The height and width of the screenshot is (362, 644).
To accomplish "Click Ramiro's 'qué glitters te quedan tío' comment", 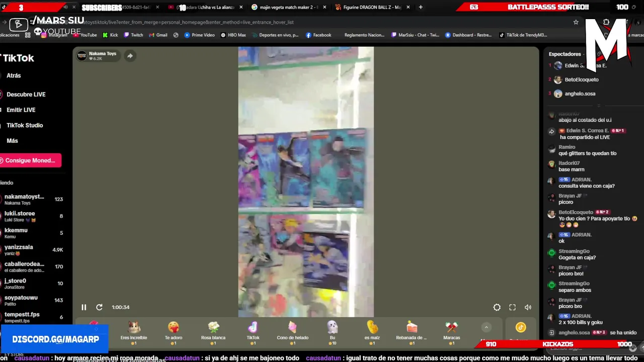I will [587, 153].
